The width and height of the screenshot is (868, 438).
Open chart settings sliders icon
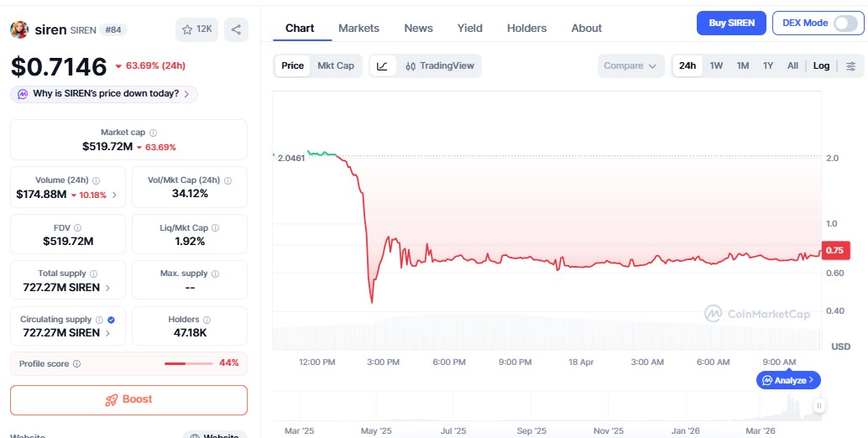click(851, 65)
